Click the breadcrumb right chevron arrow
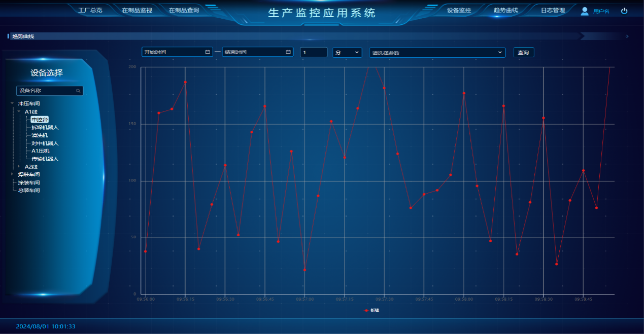 [627, 36]
